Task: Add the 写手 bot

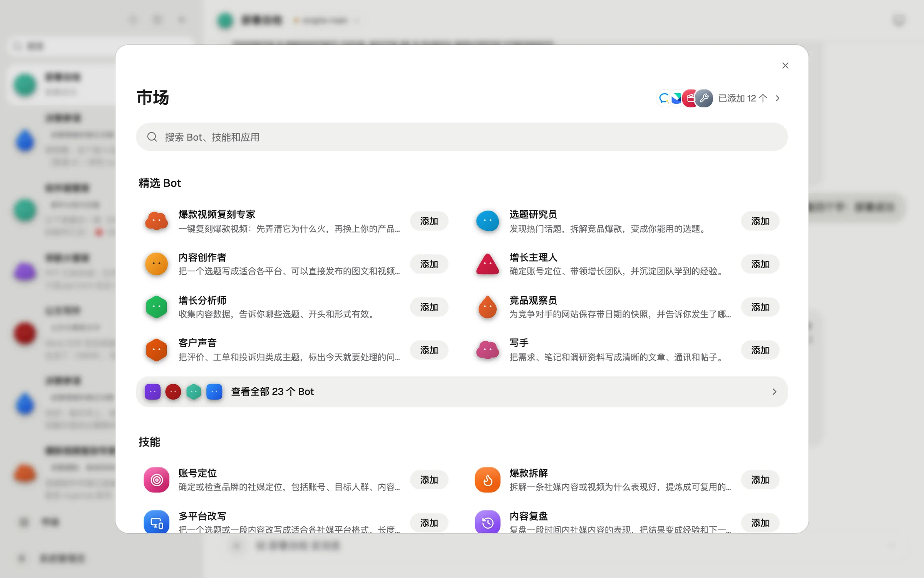Action: [760, 350]
